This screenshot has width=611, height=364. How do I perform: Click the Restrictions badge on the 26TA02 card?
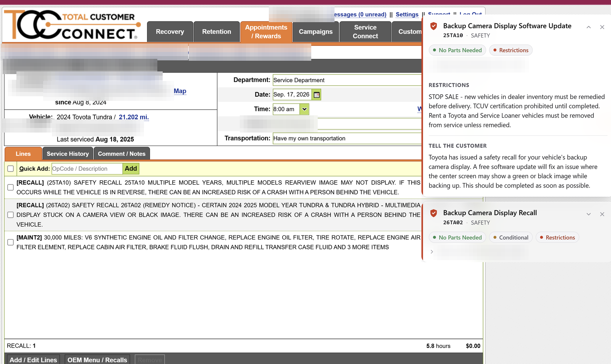click(x=558, y=238)
